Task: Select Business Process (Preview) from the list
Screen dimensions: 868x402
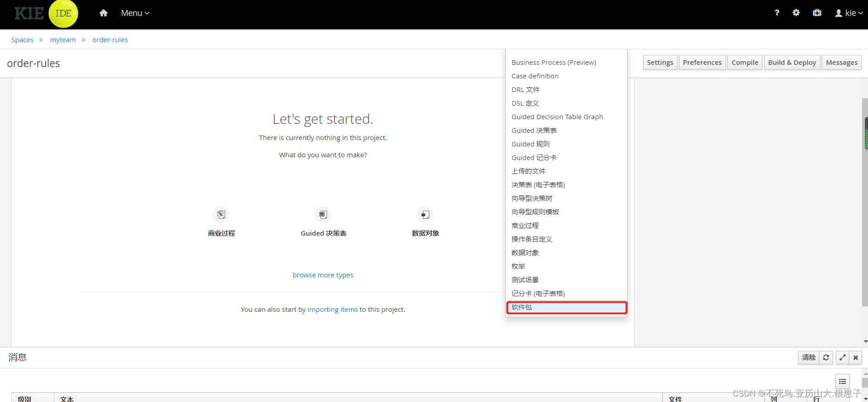Action: [x=566, y=63]
